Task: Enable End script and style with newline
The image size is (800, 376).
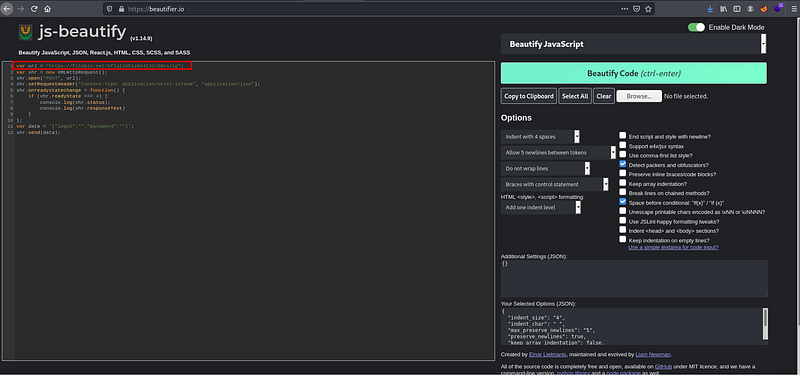Action: pos(623,136)
